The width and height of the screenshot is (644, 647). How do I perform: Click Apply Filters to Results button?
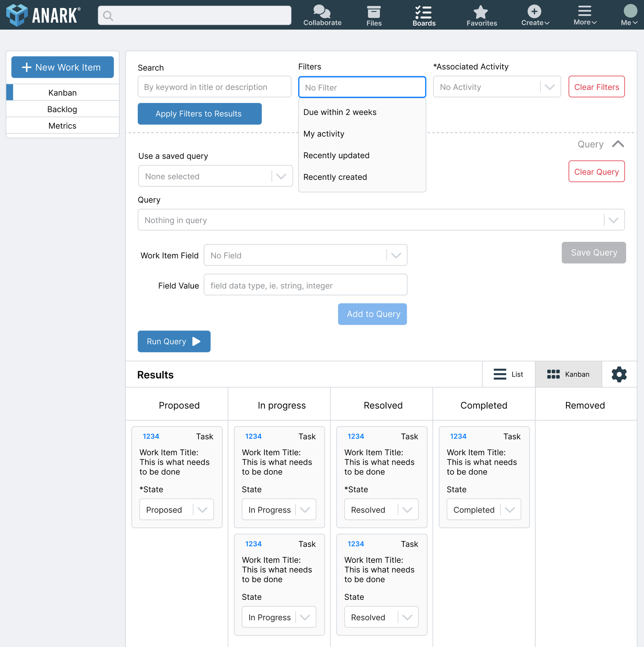click(198, 114)
